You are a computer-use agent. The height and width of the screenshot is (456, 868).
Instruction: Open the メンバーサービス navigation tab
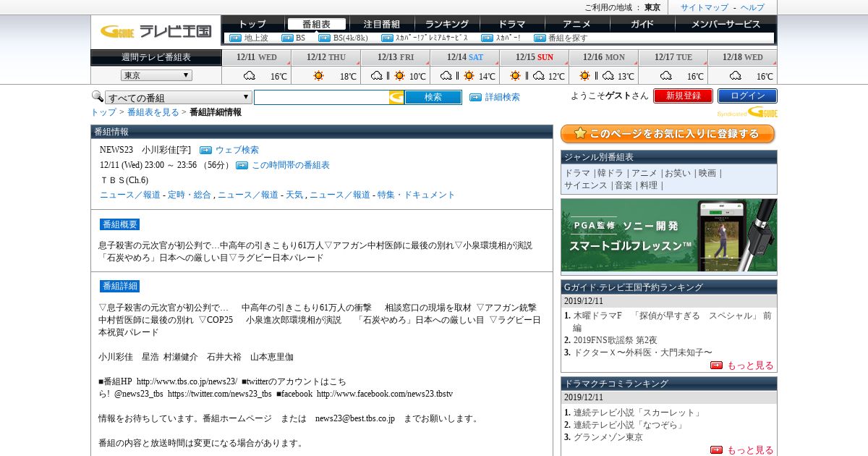[x=726, y=24]
